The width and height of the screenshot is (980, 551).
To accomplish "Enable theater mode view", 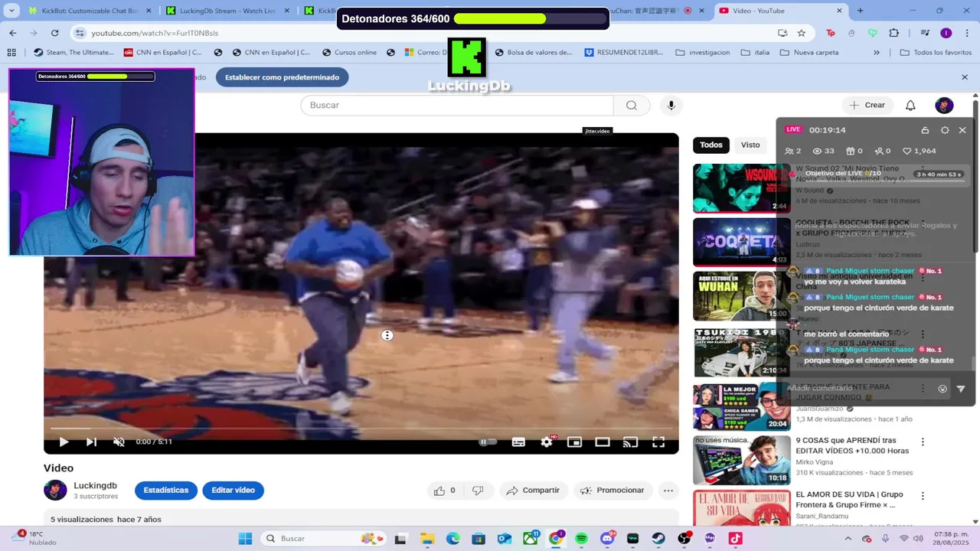I will pos(603,442).
